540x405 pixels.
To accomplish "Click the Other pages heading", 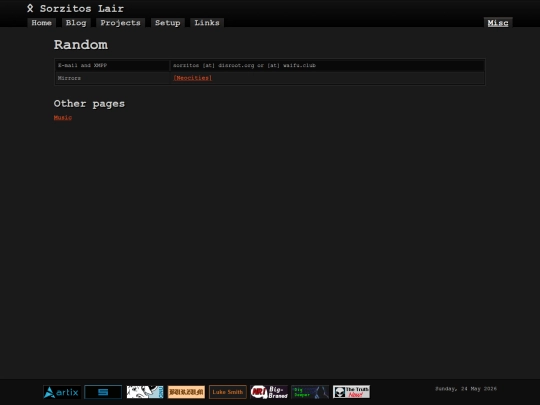I will point(89,104).
